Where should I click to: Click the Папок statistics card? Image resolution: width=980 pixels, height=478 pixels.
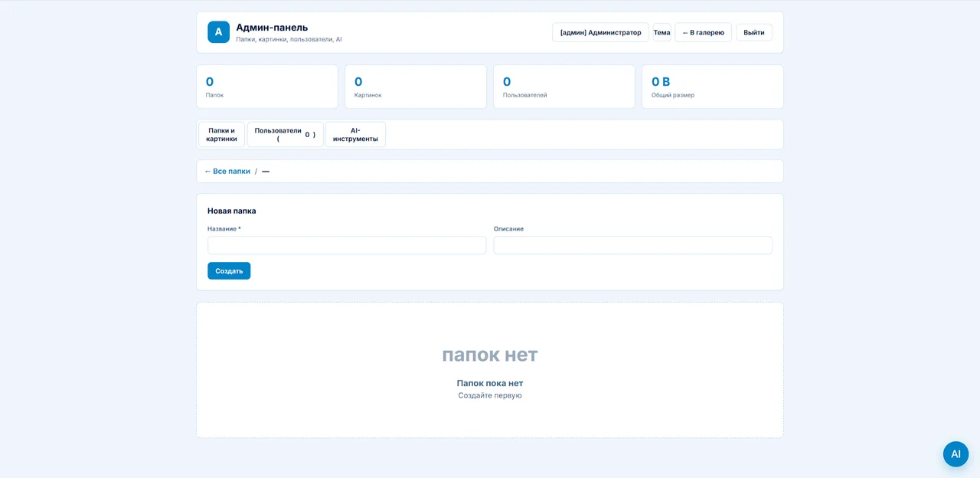point(267,87)
